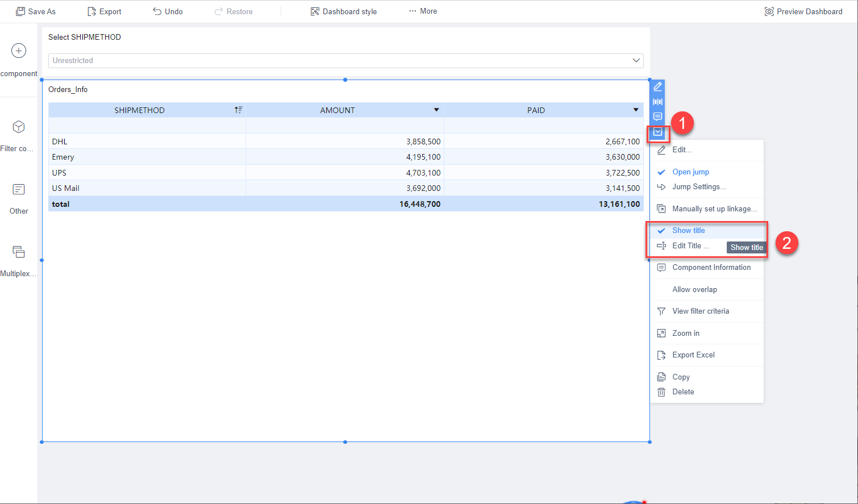Screen dimensions: 858x504
Task: Open the Select SHIPMETHOD Unrestricted dropdown
Action: [345, 60]
